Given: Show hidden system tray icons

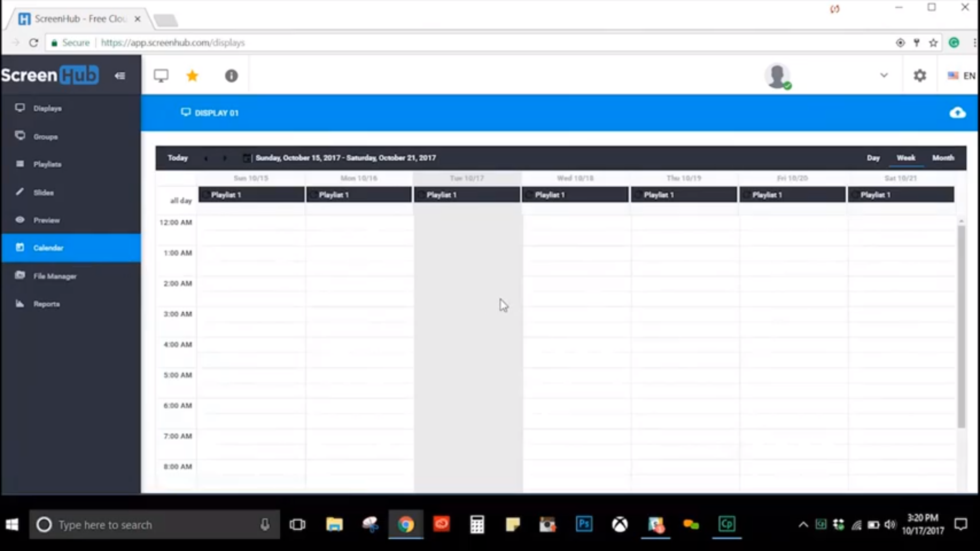Looking at the screenshot, I should 803,524.
